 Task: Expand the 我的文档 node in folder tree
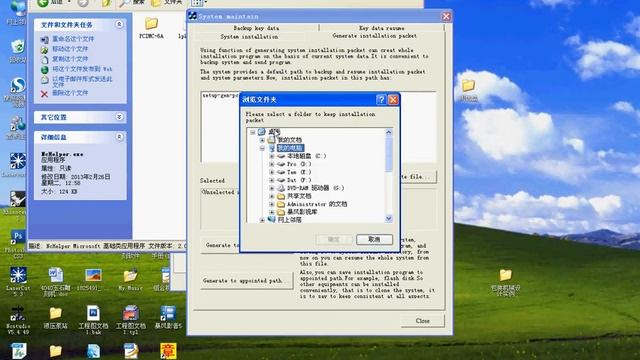click(262, 140)
